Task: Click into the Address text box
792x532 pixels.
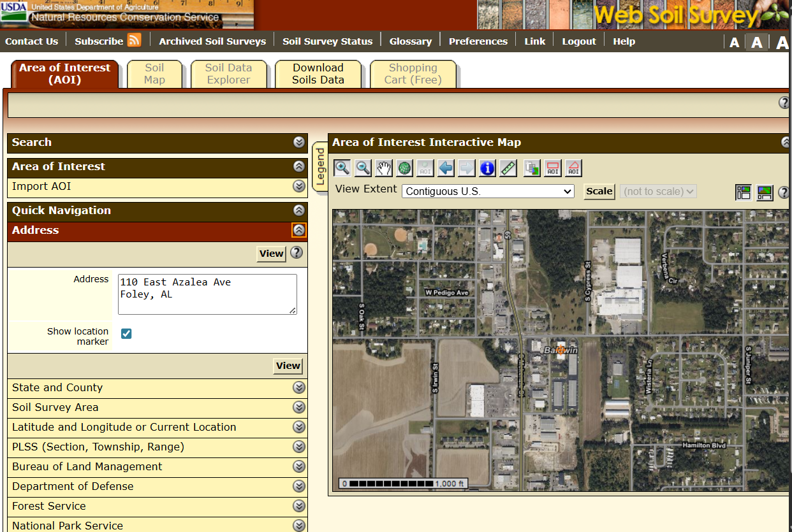Action: click(207, 294)
